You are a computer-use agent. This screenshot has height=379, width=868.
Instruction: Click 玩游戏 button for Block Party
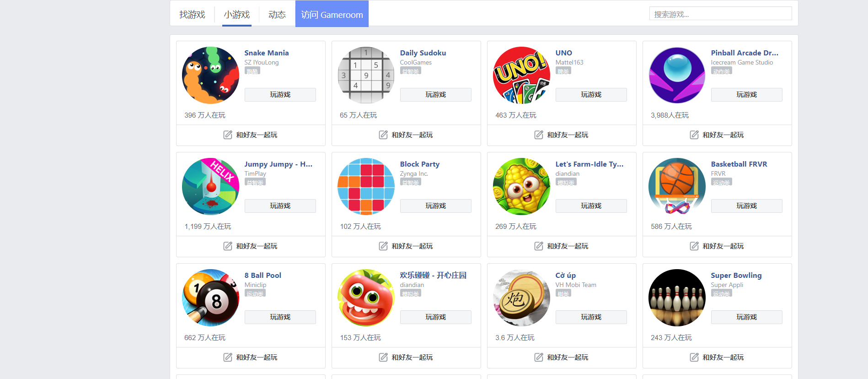[435, 206]
